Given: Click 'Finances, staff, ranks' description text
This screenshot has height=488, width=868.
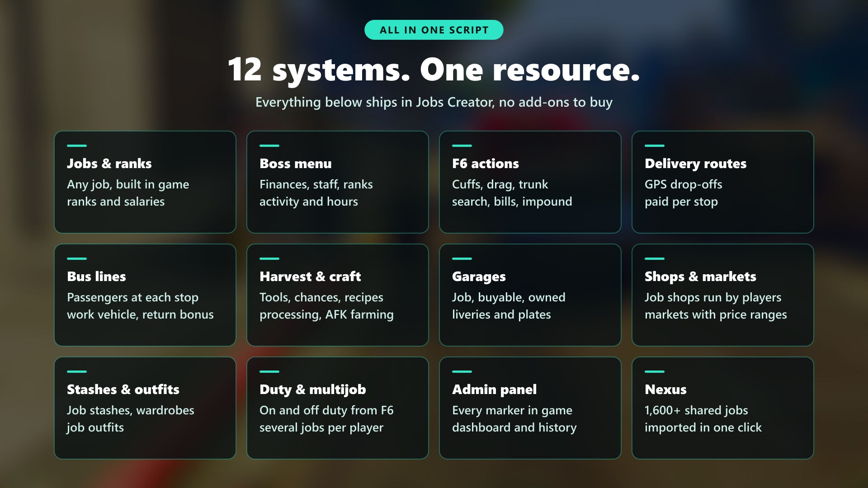Looking at the screenshot, I should tap(316, 185).
